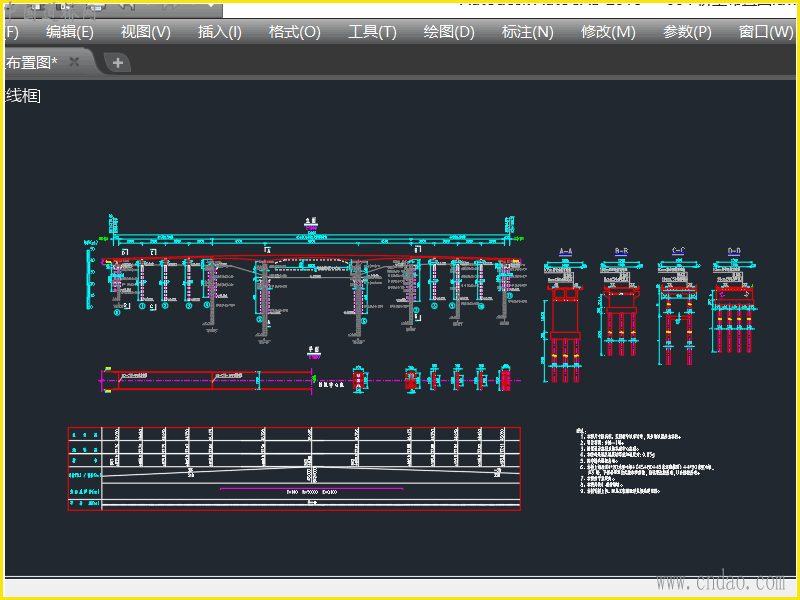Select the C—C cross-section drawing
Screen dimensions: 800x600
678,310
